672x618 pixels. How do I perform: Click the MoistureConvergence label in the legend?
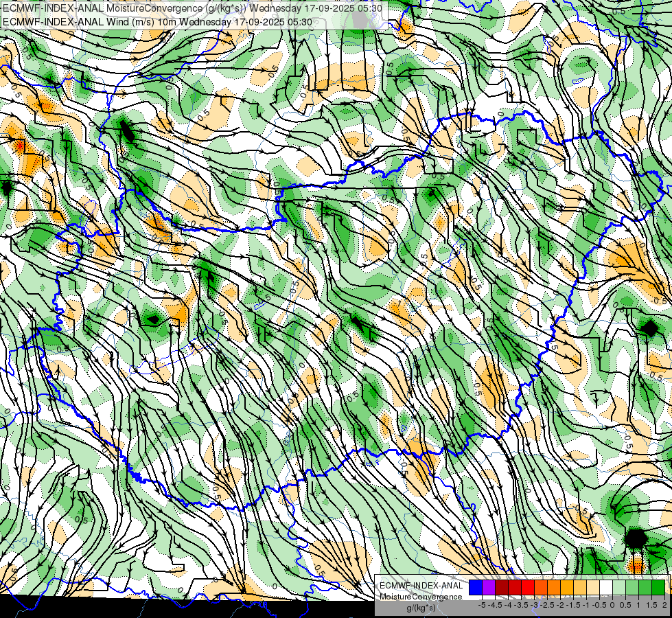(x=421, y=597)
